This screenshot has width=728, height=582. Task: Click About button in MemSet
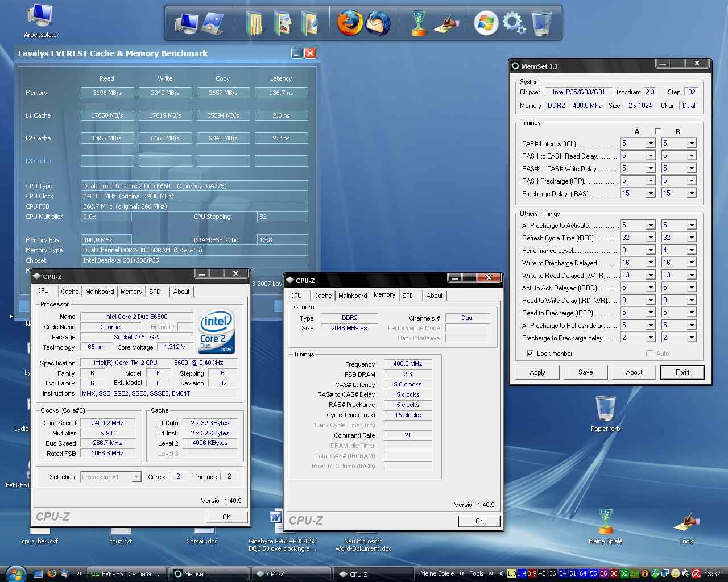tap(634, 372)
